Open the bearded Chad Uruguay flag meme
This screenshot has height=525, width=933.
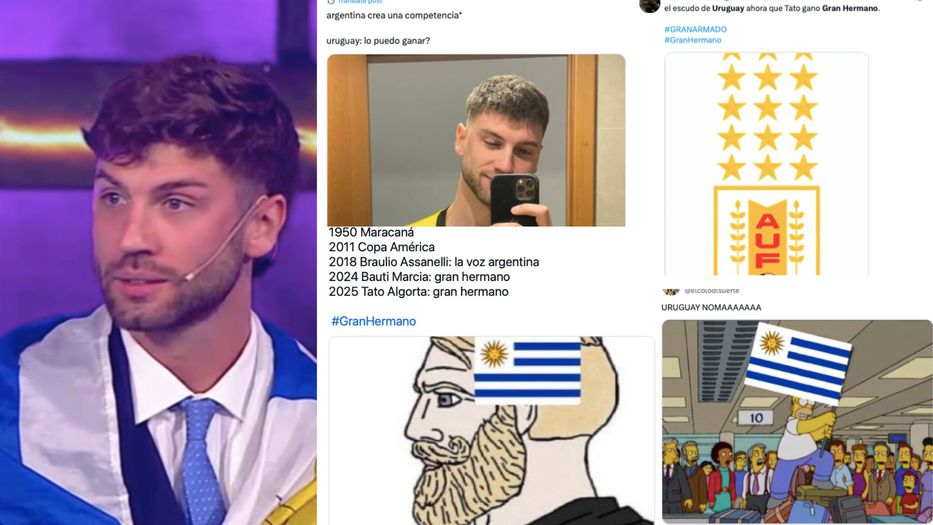pos(491,430)
